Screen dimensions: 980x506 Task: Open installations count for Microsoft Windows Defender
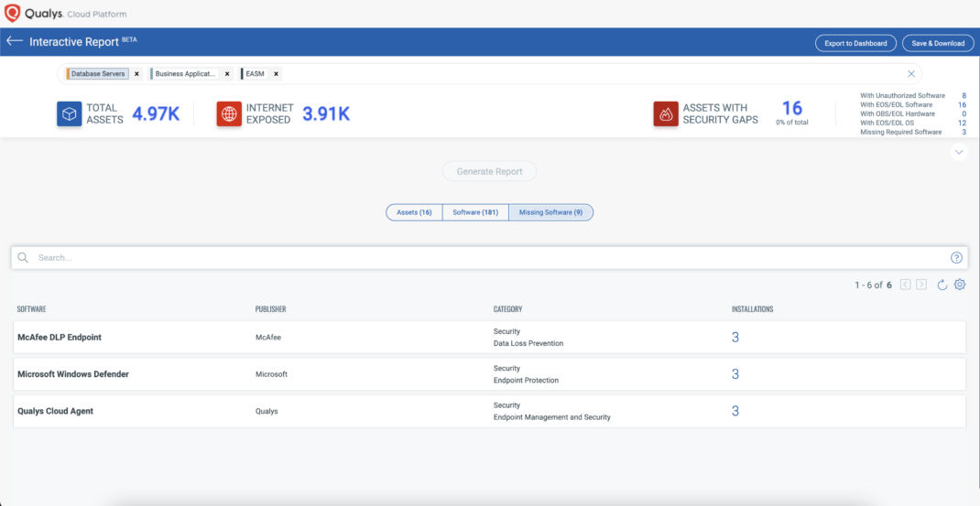pyautogui.click(x=735, y=374)
